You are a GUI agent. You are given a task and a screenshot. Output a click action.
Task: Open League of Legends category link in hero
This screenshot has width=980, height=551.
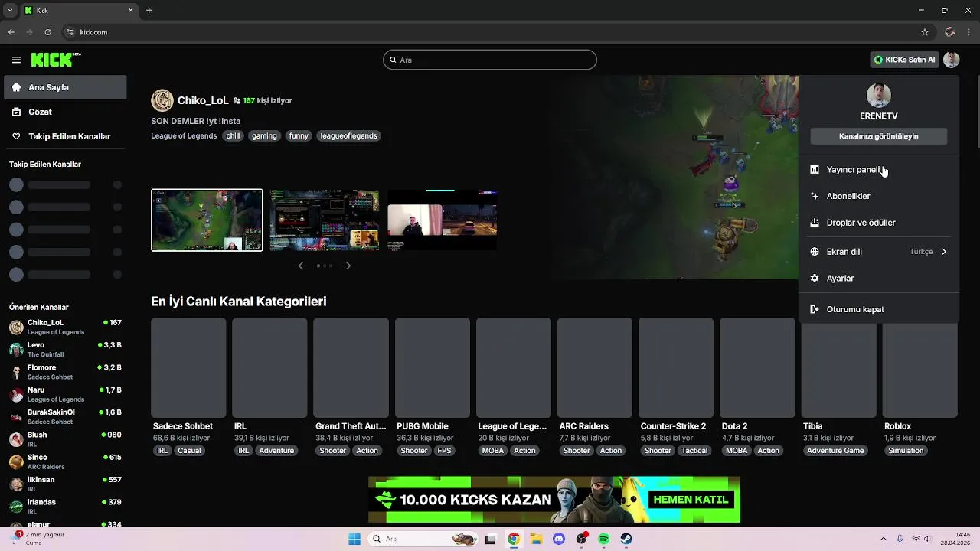point(184,136)
